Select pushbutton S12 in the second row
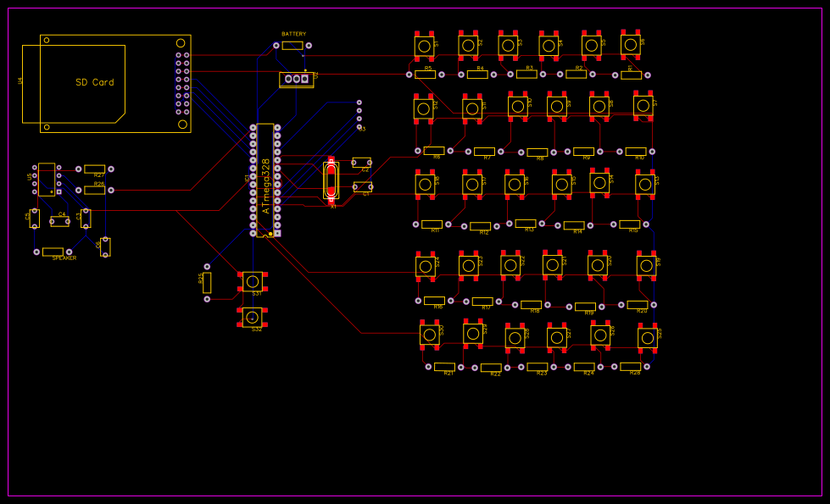The width and height of the screenshot is (830, 504). [424, 106]
